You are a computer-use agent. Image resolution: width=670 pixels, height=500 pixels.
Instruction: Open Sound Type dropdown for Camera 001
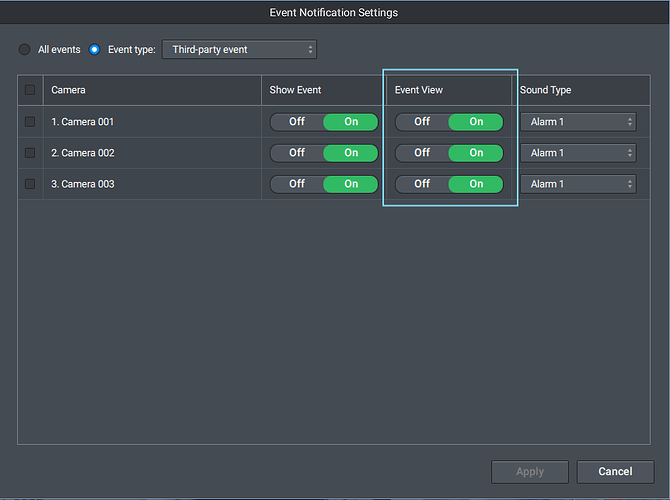tap(577, 122)
